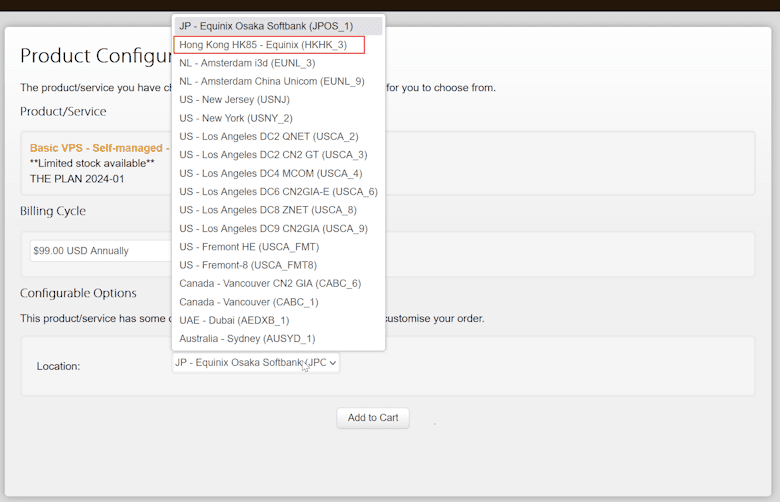
Task: Click the Add to Cart button
Action: (x=373, y=418)
